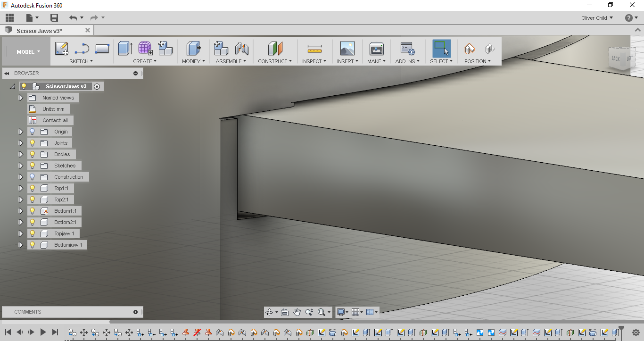Open the SKETCH menu

tap(81, 61)
